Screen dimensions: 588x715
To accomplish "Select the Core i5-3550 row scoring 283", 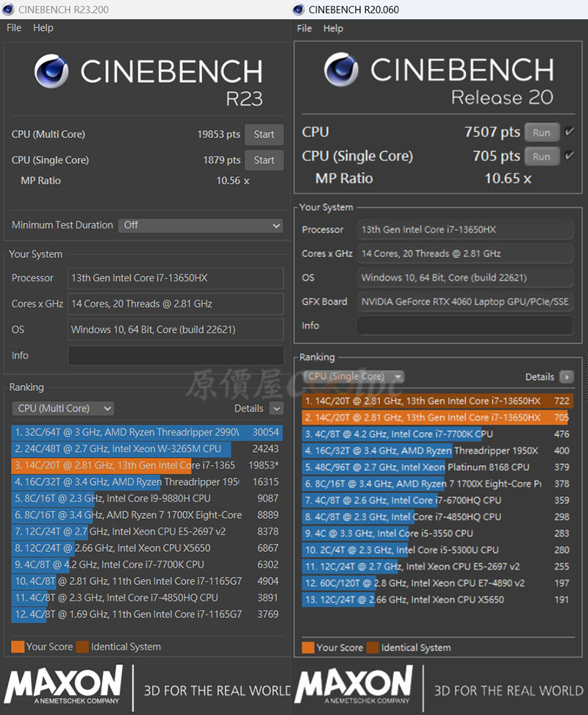I will [437, 533].
